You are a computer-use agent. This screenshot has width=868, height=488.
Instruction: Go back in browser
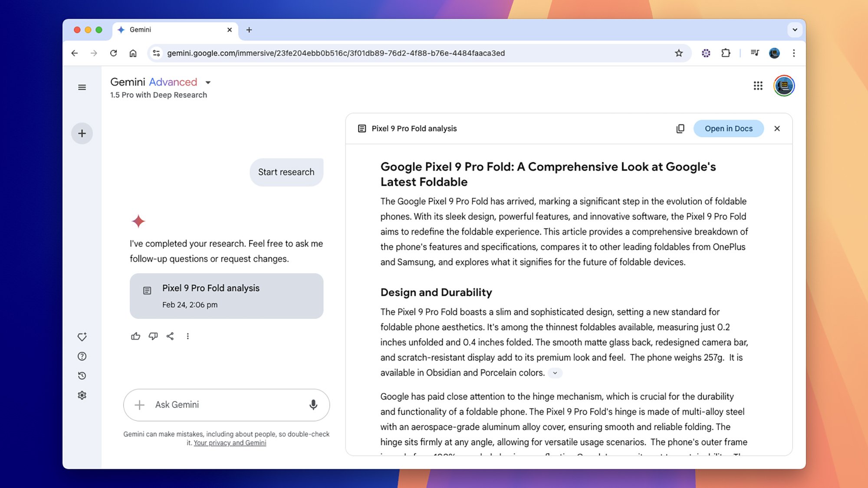[x=75, y=53]
